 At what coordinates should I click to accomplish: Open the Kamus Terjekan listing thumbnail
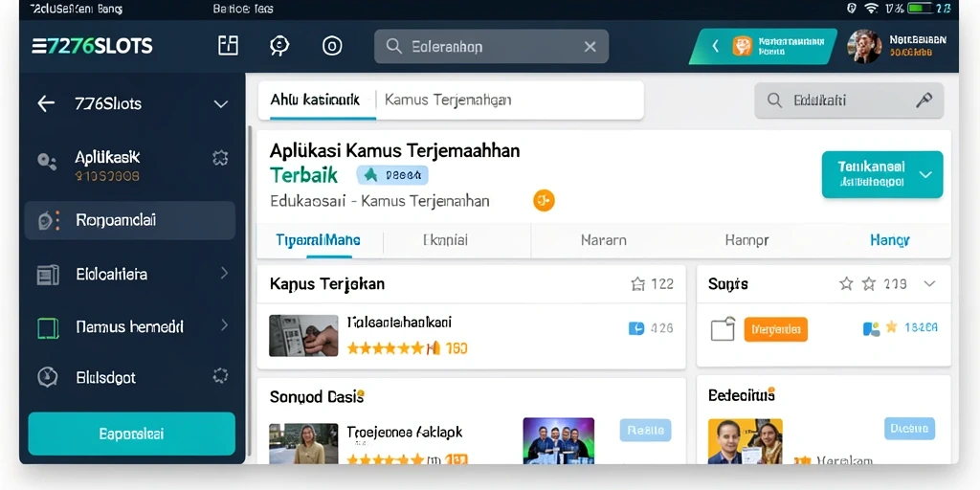coord(303,336)
